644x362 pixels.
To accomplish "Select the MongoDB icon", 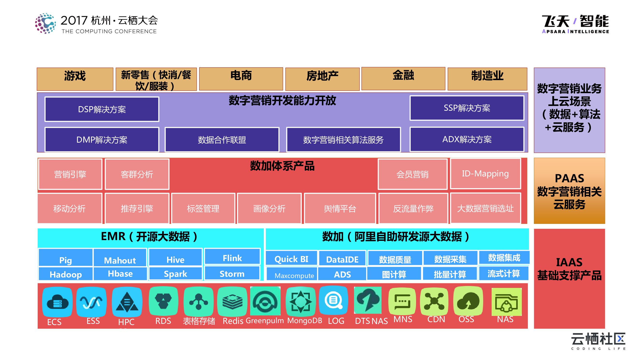I will [x=301, y=301].
